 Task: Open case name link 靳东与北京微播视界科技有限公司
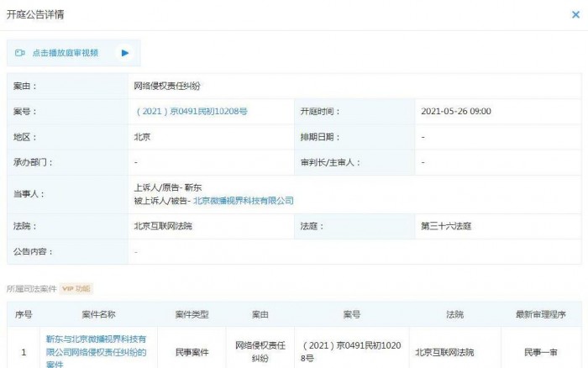pos(96,351)
